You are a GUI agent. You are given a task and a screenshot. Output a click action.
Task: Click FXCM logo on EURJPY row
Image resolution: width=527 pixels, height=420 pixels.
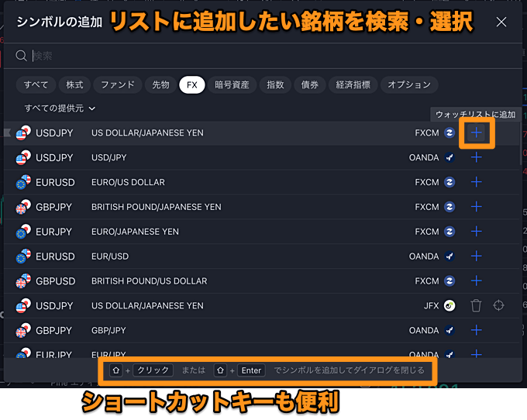pos(449,232)
